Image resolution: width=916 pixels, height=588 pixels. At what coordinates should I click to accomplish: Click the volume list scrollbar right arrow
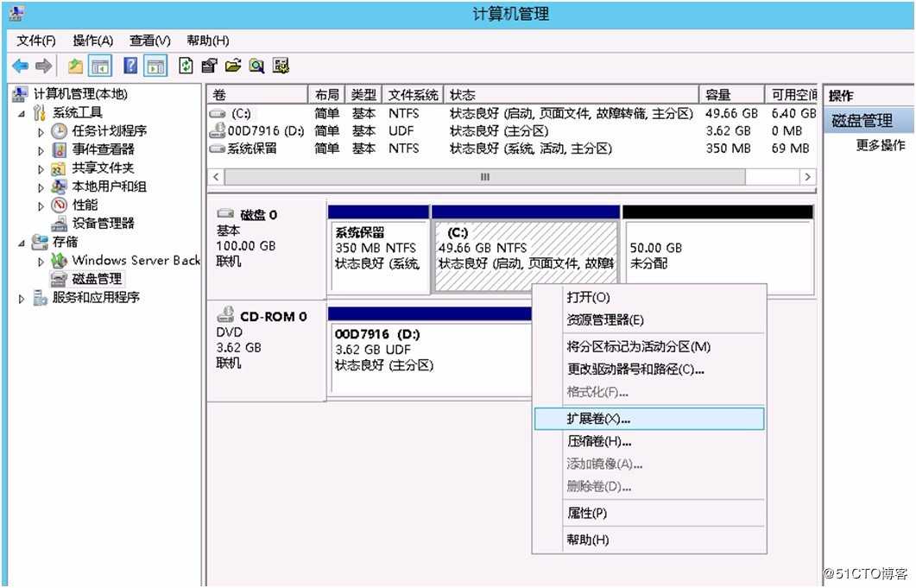coord(808,176)
